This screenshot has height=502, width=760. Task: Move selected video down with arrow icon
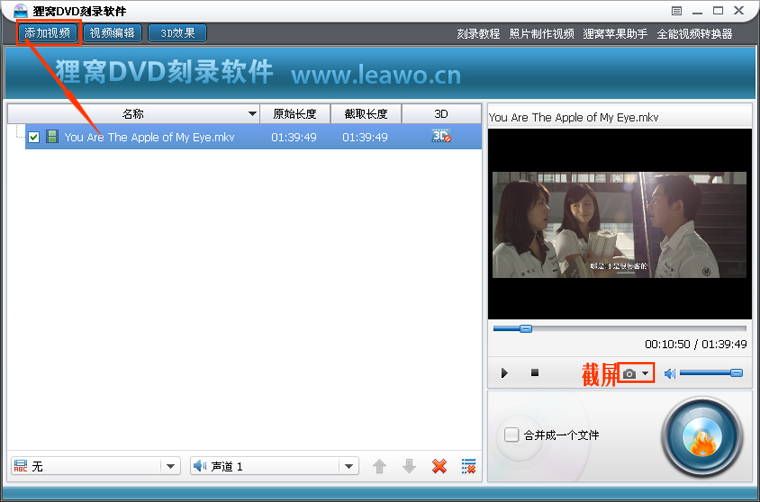(409, 466)
